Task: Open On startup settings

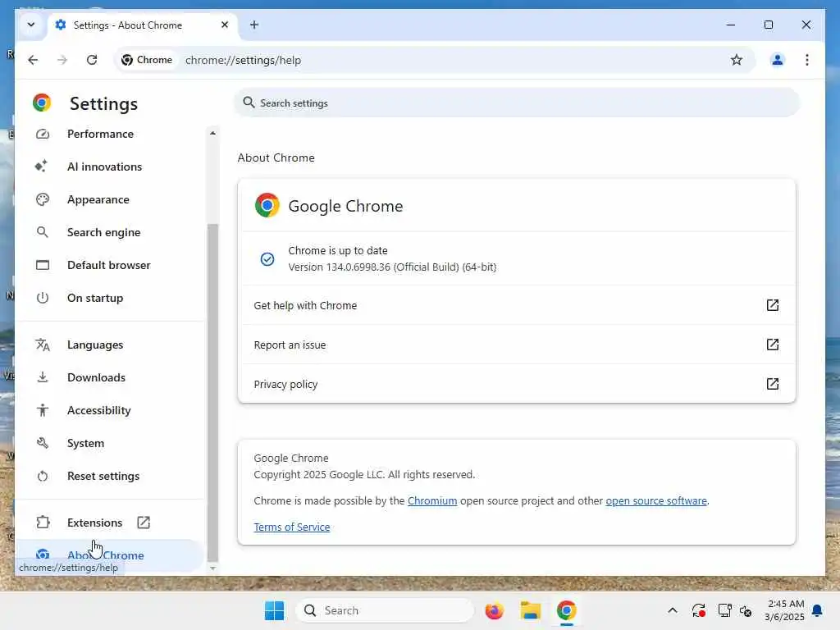Action: tap(95, 298)
